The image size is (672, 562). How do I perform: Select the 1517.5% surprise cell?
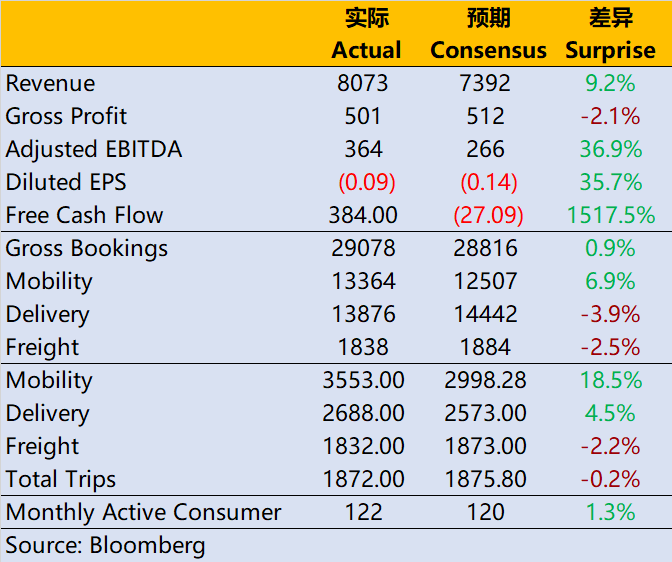click(610, 216)
